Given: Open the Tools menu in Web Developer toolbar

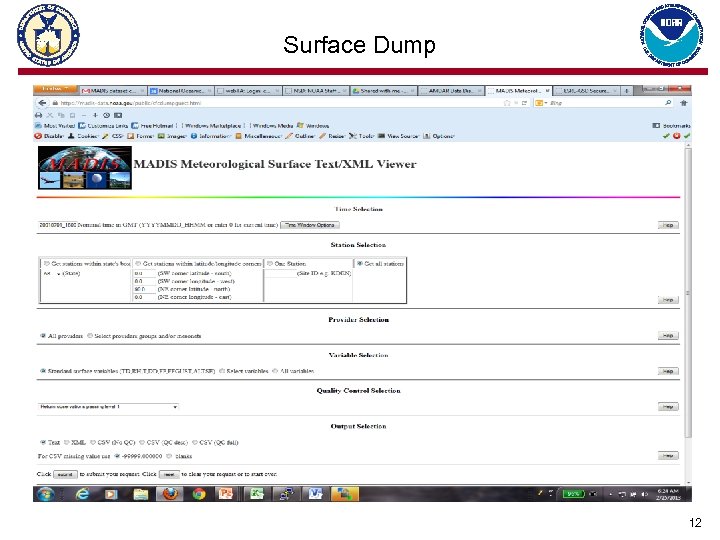Looking at the screenshot, I should click(362, 136).
